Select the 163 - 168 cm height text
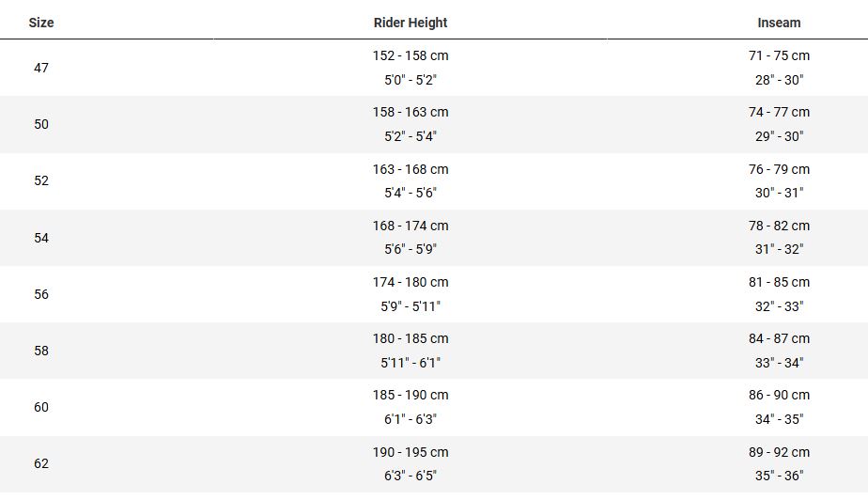 coord(411,169)
